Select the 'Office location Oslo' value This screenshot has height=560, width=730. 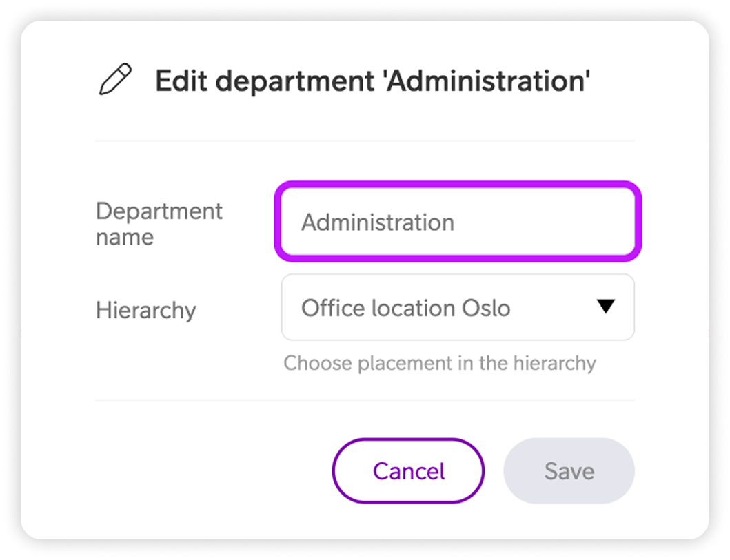[x=406, y=308]
